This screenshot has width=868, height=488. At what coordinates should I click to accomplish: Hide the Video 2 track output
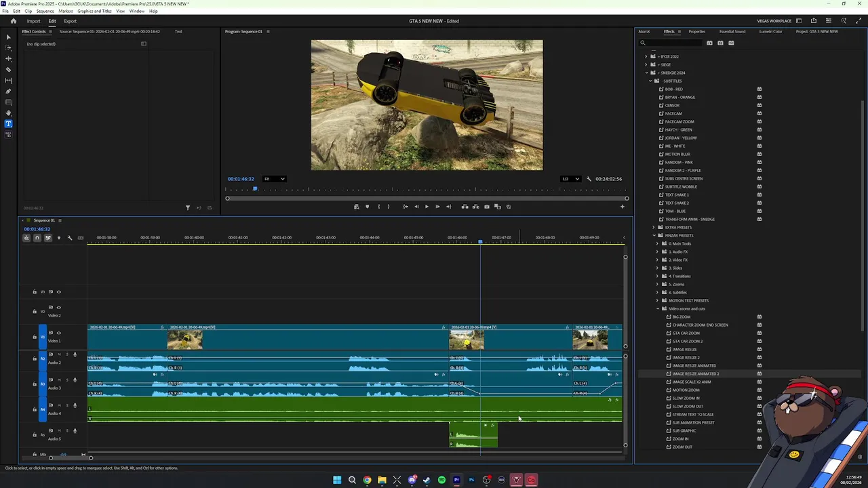tap(58, 308)
